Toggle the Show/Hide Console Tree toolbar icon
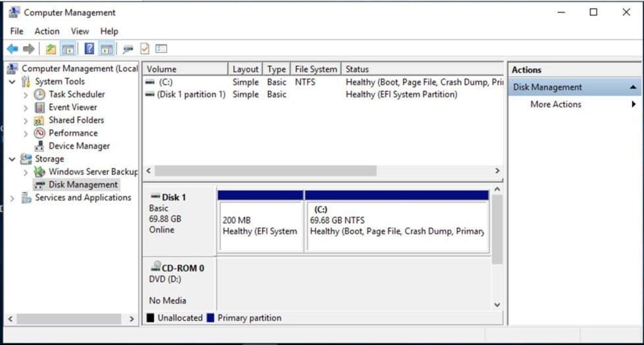Viewport: 644px width, 345px height. tap(67, 49)
